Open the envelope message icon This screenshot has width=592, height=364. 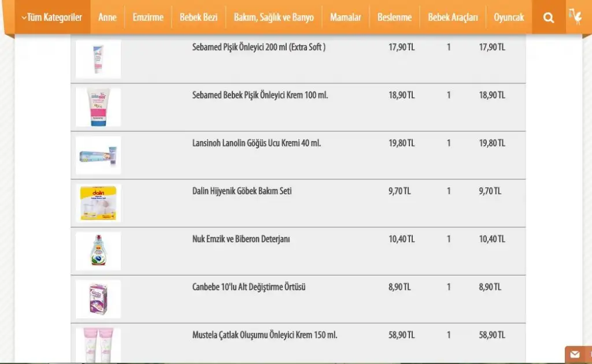pyautogui.click(x=575, y=354)
